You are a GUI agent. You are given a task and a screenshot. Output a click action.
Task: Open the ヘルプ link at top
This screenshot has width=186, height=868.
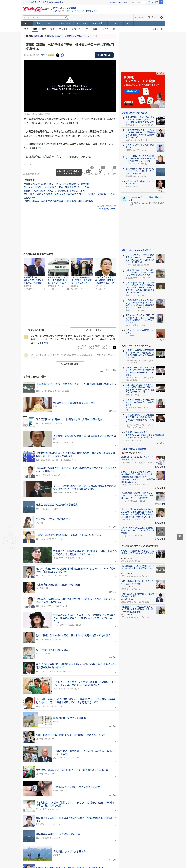click(127, 2)
